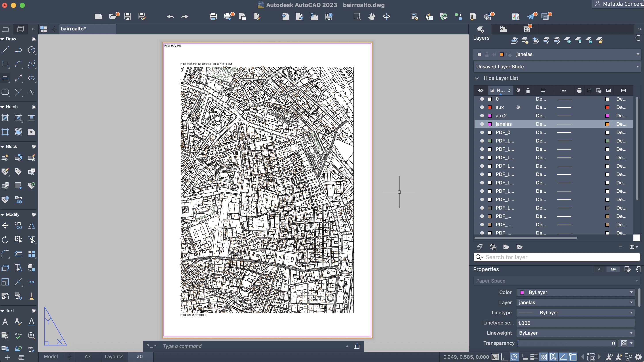Toggle visibility of aux layer
The height and width of the screenshot is (362, 644).
coord(482,107)
